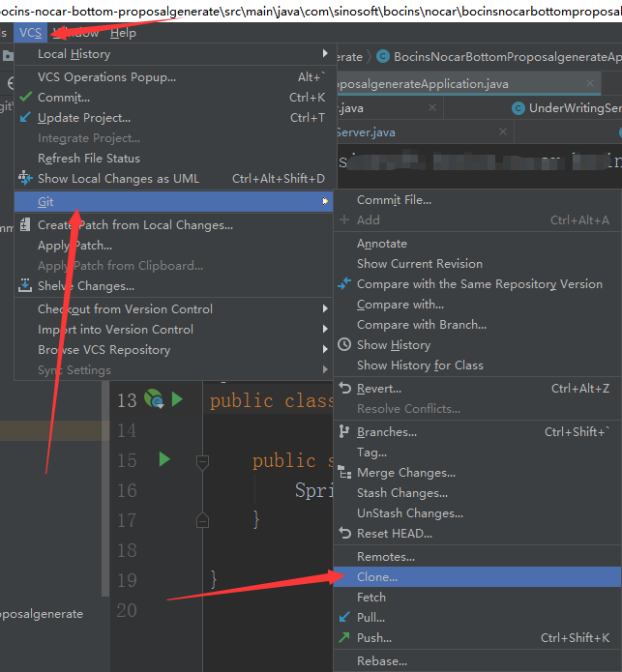The width and height of the screenshot is (622, 672).
Task: Click the Shelve Changes icon
Action: [x=25, y=285]
